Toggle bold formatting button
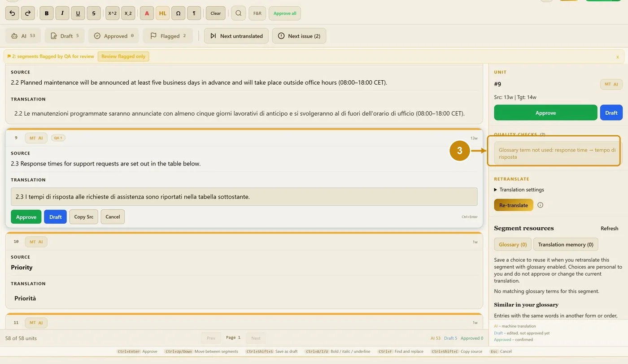The width and height of the screenshot is (628, 364). (x=47, y=13)
